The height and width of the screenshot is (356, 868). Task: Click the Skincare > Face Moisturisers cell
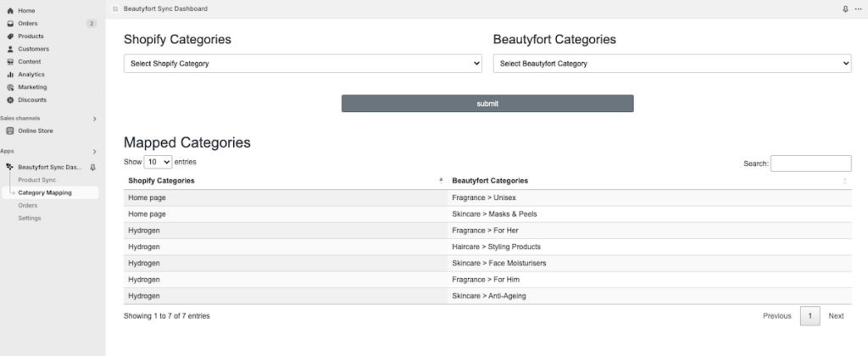pos(649,263)
